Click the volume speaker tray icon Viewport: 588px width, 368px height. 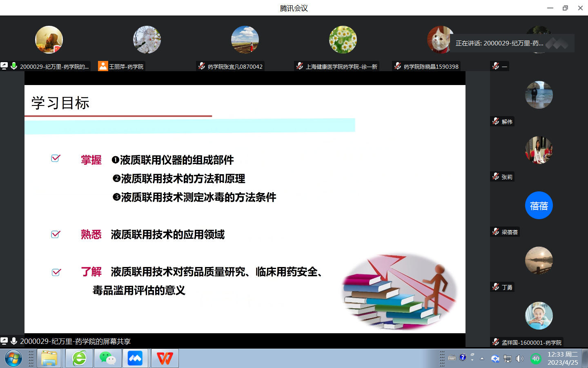(x=519, y=359)
